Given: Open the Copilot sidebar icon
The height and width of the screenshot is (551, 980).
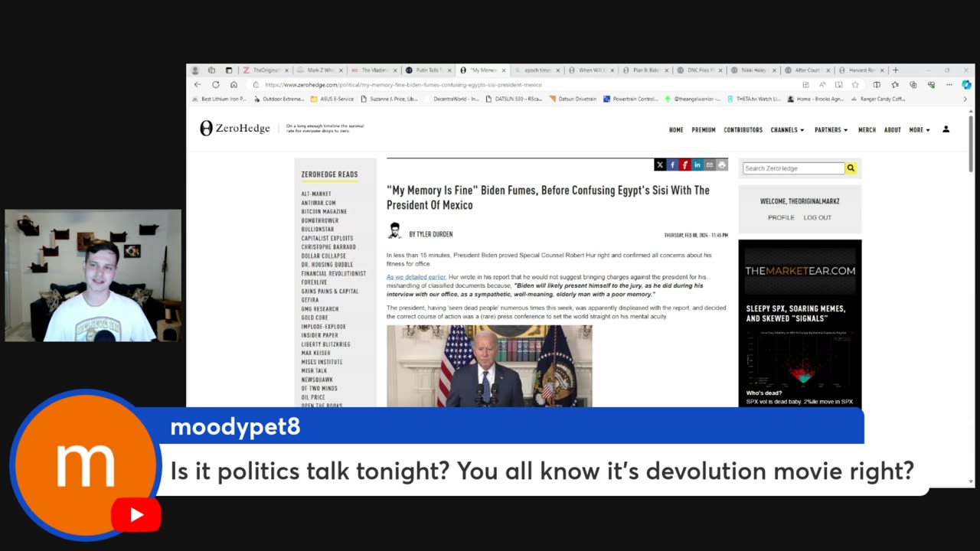Looking at the screenshot, I should [966, 85].
